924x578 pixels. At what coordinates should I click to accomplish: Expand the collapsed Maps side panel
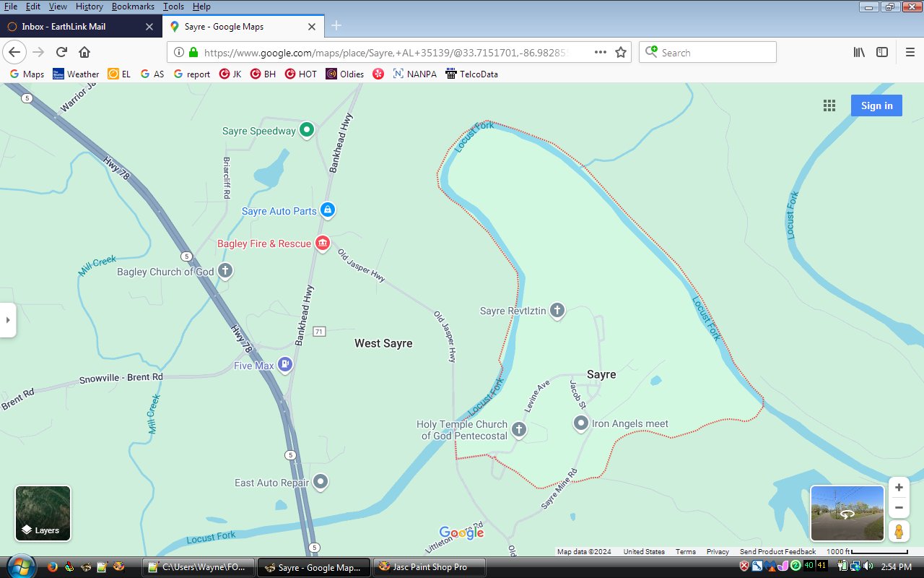tap(8, 319)
